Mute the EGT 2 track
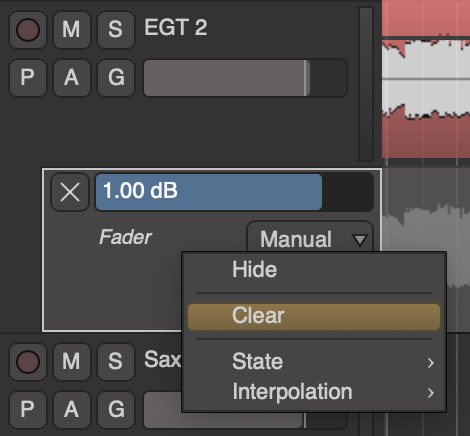 pos(72,30)
